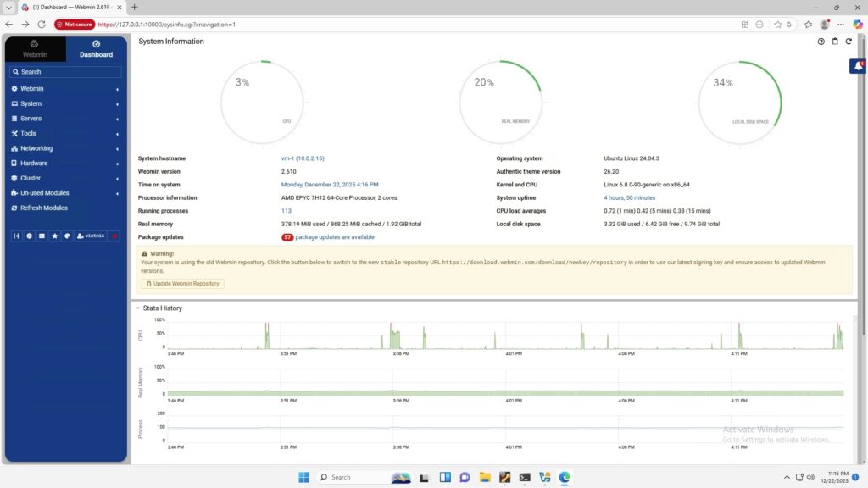Open the browser favorites list icon
868x488 pixels.
(x=808, y=25)
